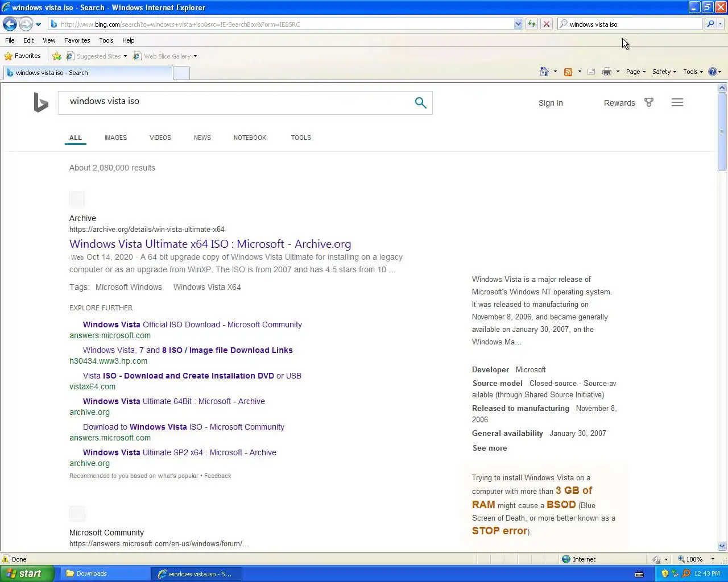Open the recent pages dropdown beside Forward

click(x=38, y=24)
